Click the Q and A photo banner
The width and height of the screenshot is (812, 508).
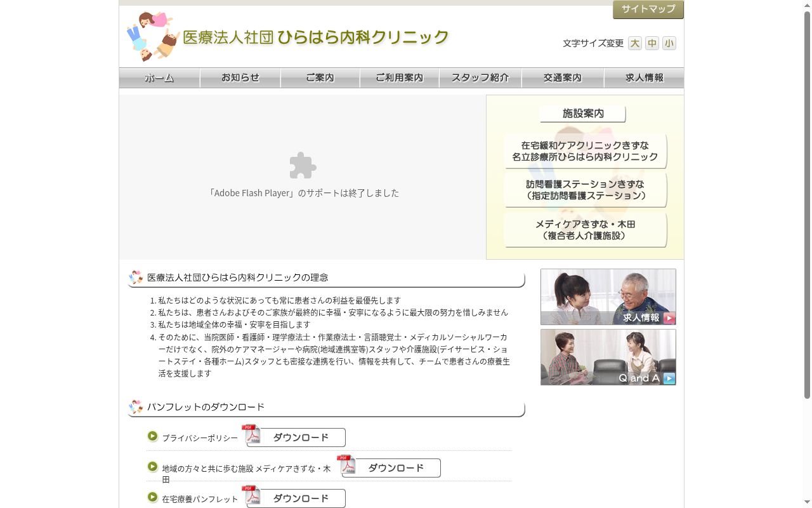pyautogui.click(x=608, y=357)
